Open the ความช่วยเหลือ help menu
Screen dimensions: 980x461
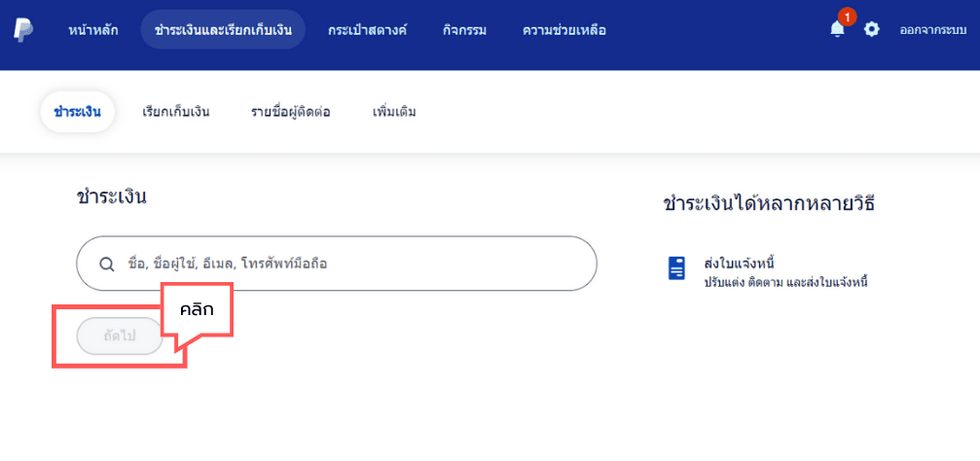[x=564, y=30]
